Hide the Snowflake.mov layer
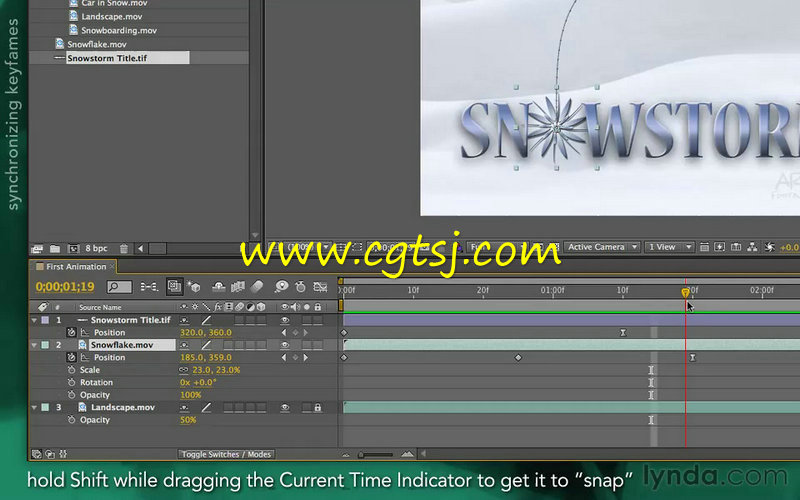 [285, 345]
